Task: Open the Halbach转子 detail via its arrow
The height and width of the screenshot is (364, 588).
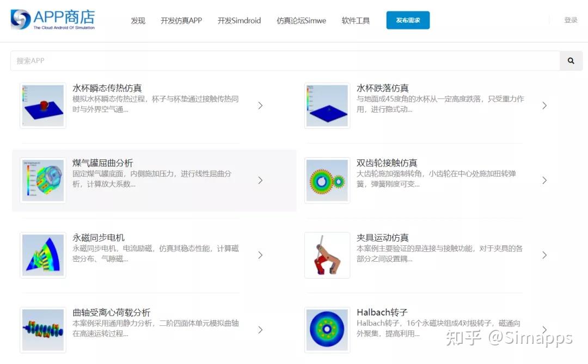Action: (544, 329)
